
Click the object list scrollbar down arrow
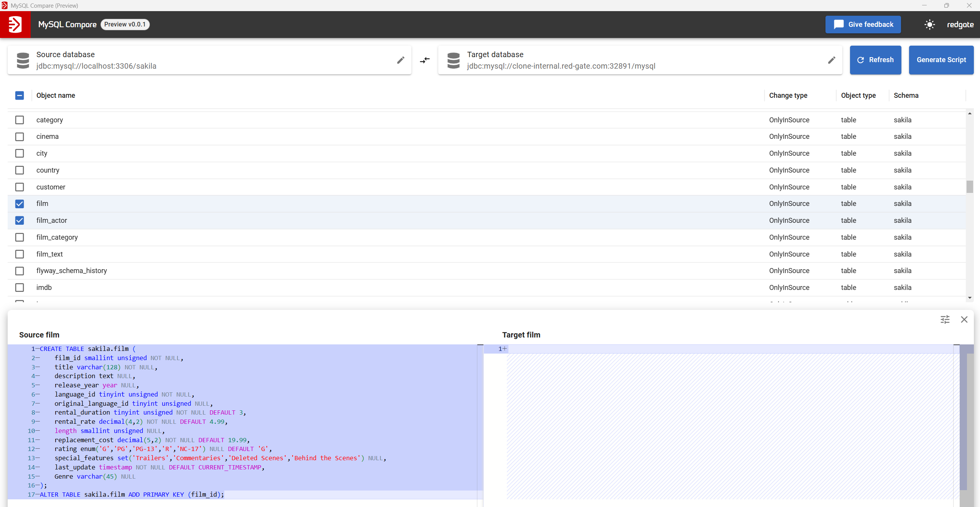970,298
